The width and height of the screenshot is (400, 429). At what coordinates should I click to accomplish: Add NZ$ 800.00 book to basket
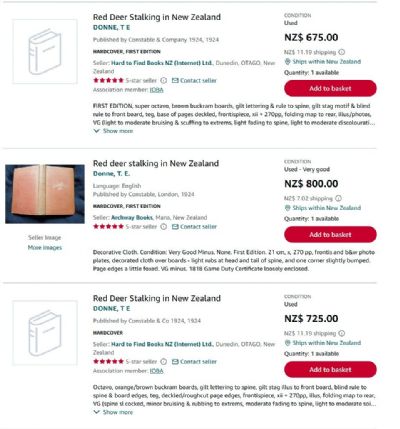330,235
